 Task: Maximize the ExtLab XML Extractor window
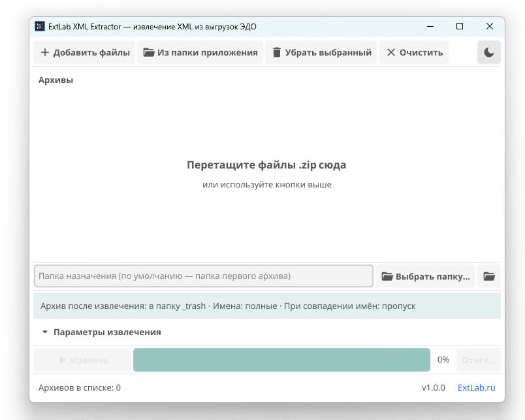(460, 27)
